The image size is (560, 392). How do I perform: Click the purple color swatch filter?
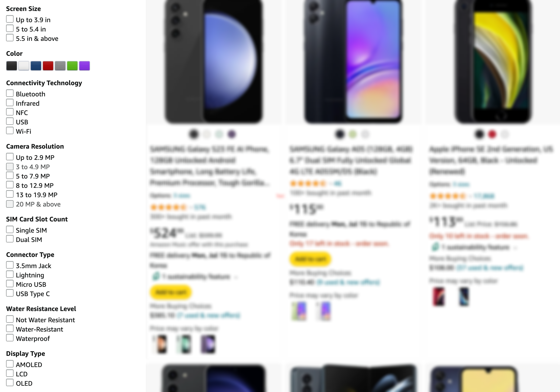pos(84,66)
